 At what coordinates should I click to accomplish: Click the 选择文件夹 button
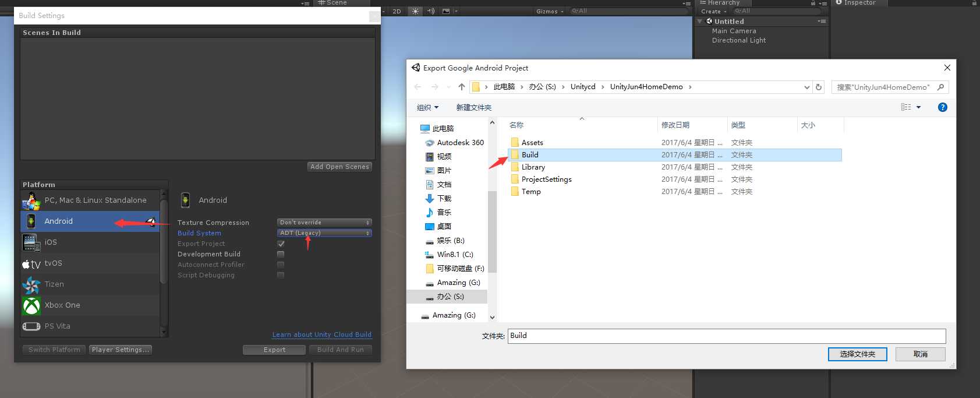pyautogui.click(x=857, y=354)
